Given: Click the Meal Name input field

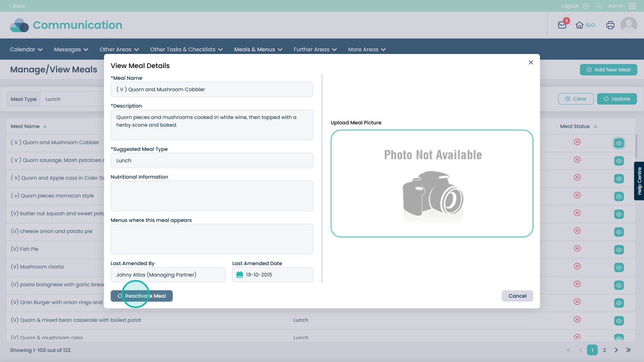Looking at the screenshot, I should coord(212,89).
